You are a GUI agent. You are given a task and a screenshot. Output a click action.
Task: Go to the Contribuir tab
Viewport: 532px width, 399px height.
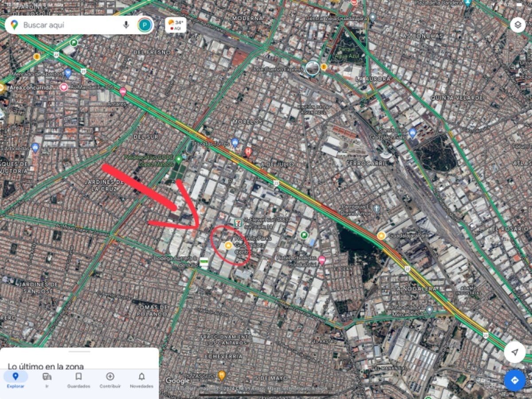click(x=110, y=380)
